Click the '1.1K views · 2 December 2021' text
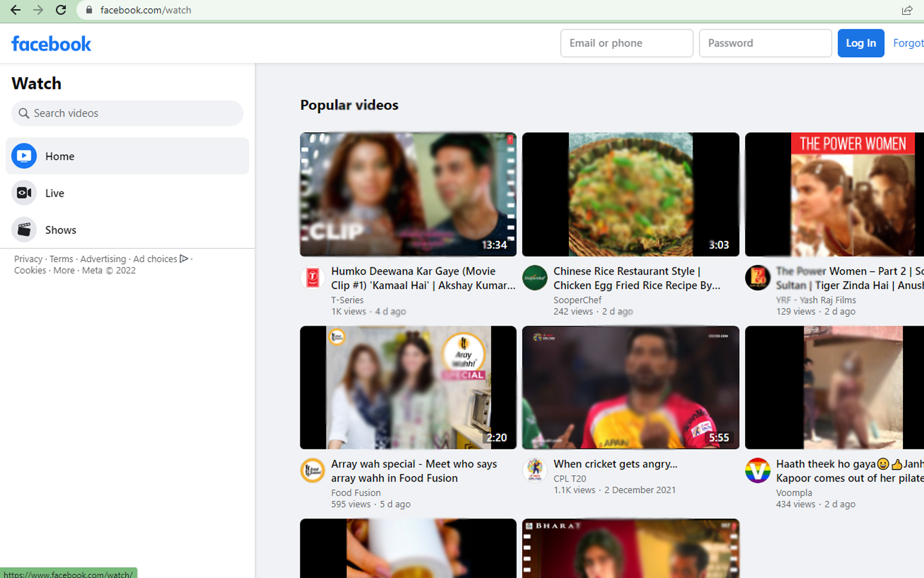The width and height of the screenshot is (924, 578). [615, 490]
